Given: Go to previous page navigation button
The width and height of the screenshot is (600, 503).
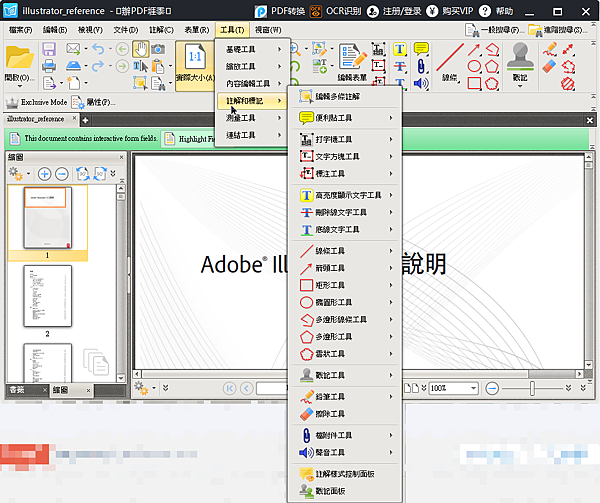Looking at the screenshot, I should coord(246,389).
